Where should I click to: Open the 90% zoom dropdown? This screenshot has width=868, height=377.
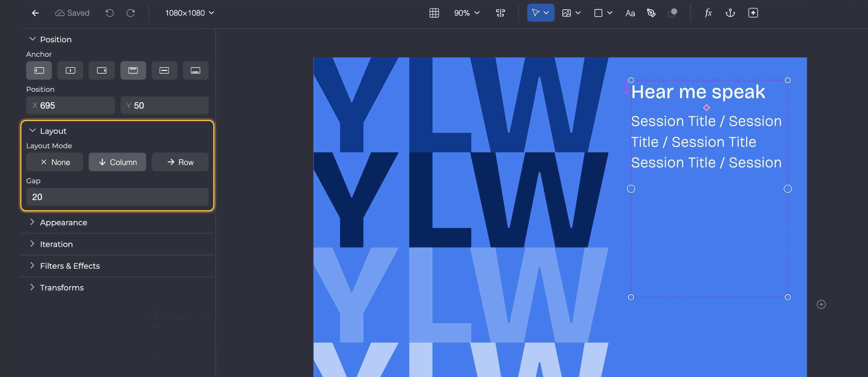(x=467, y=13)
